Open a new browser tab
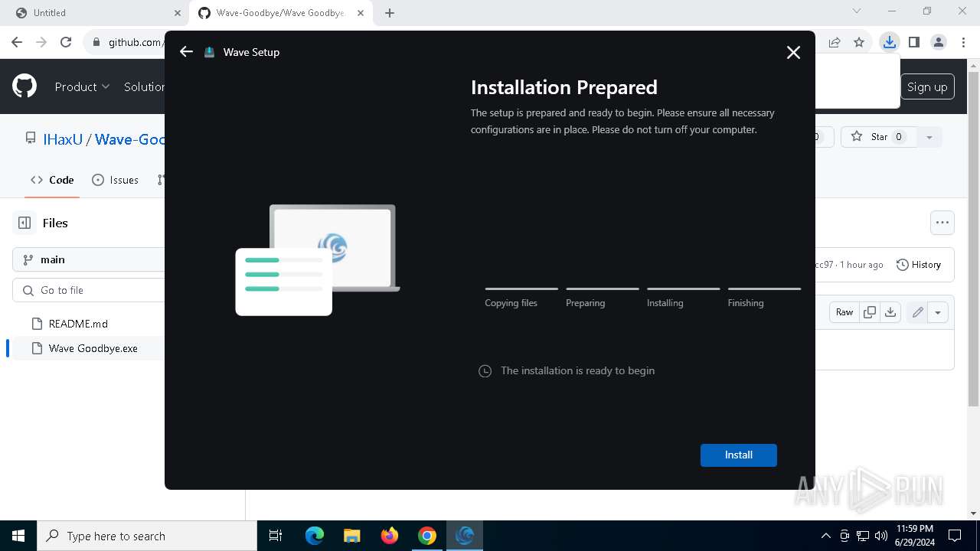 [x=390, y=13]
